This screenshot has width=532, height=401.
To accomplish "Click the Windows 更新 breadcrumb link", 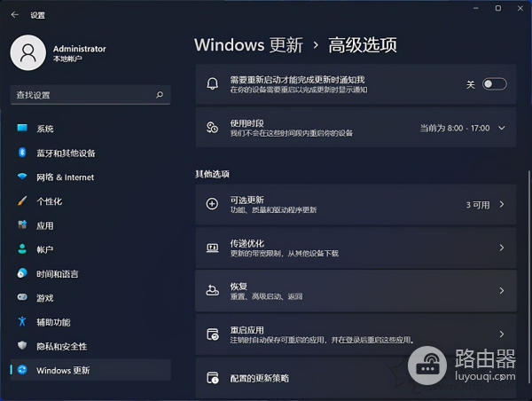I will point(248,45).
